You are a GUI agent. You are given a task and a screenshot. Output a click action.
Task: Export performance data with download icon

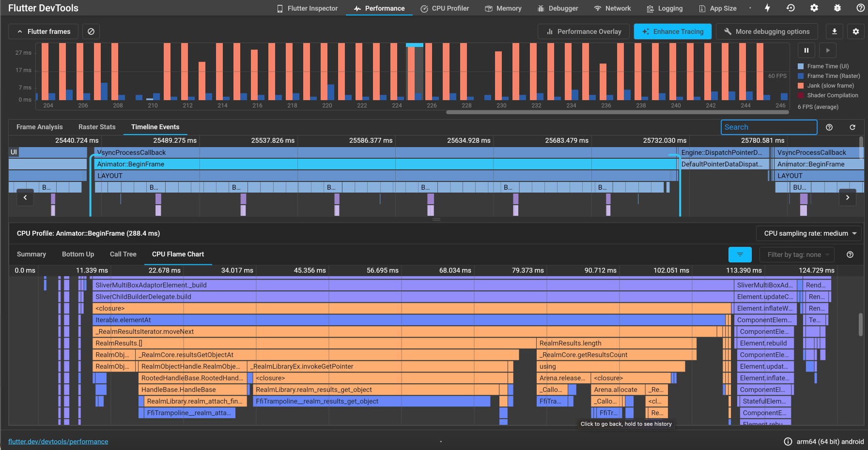[835, 31]
